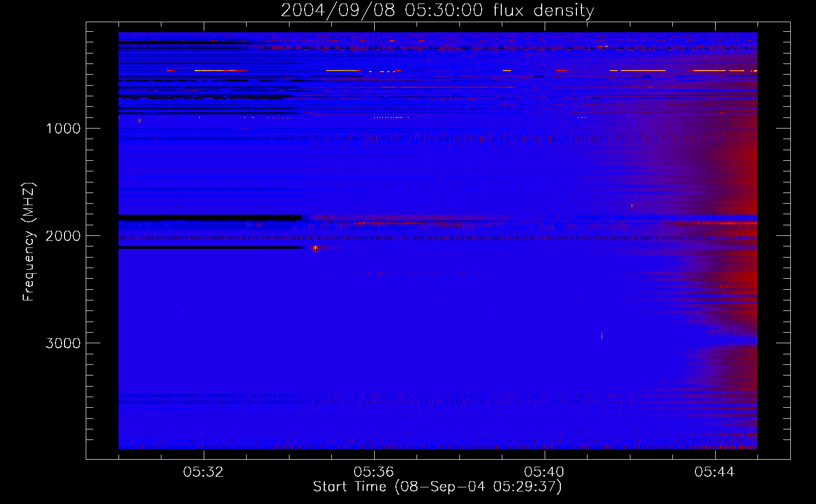Click the 3000 frequency tick label
The width and height of the screenshot is (816, 504).
pos(63,343)
